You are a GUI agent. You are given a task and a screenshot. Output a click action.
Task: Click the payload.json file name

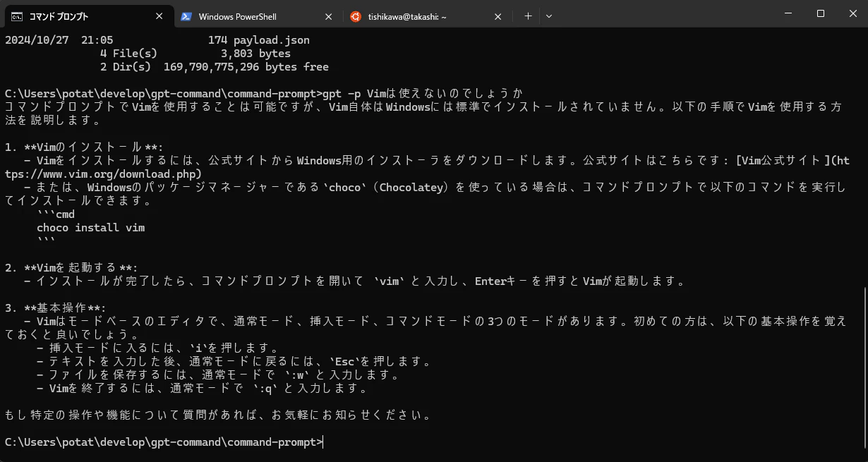[272, 40]
